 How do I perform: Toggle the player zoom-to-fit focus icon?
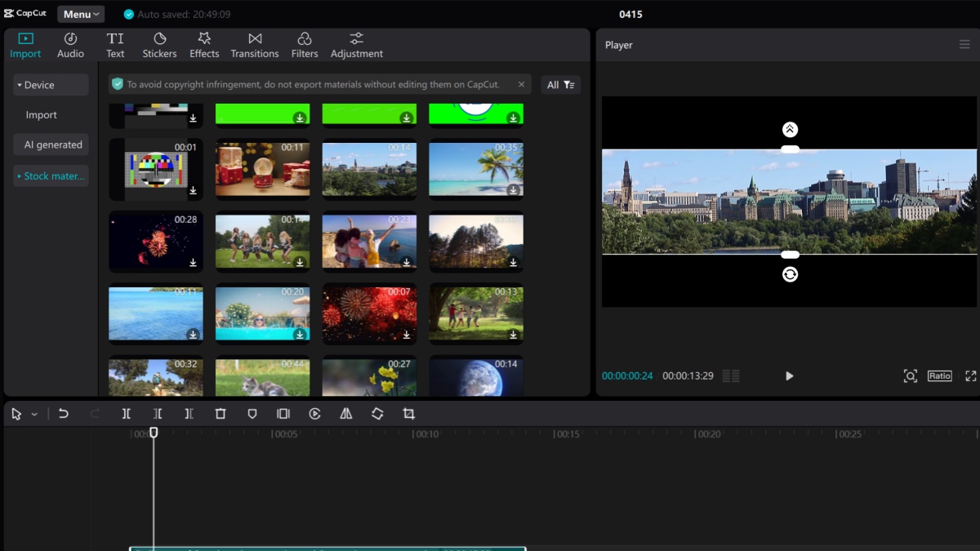tap(910, 376)
